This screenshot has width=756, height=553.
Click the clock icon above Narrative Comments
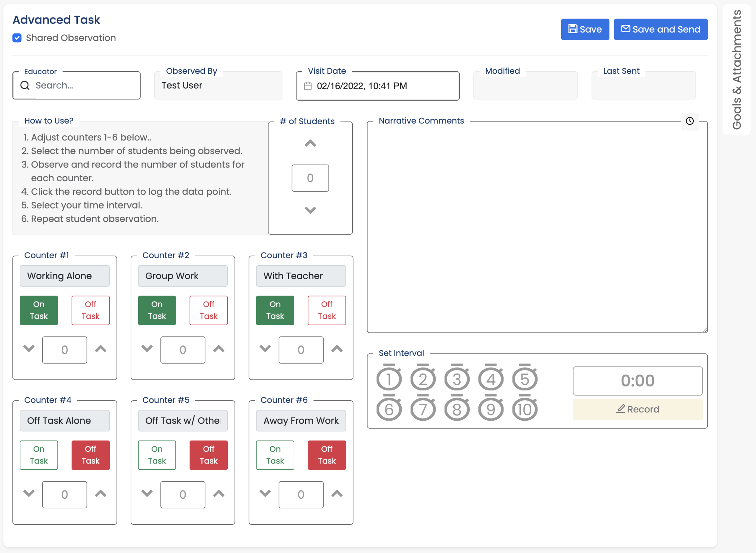[x=690, y=121]
